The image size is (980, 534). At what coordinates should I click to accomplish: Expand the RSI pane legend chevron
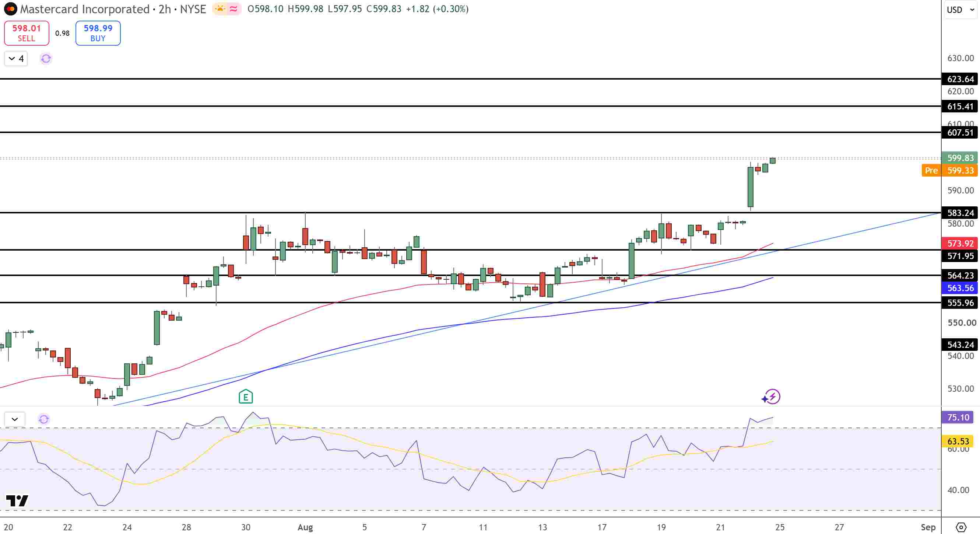coord(15,419)
